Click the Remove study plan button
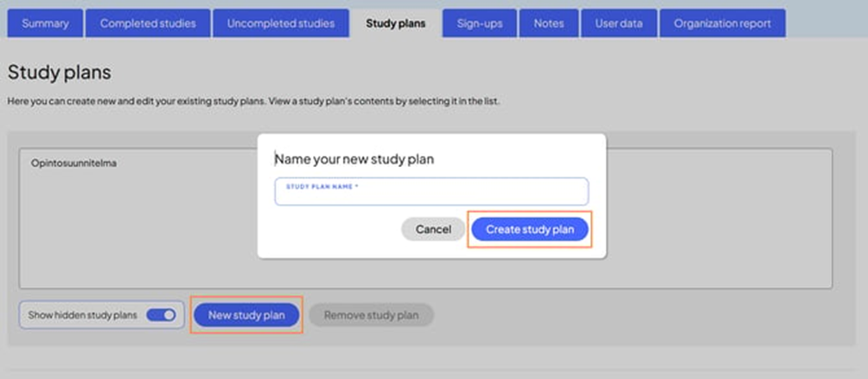The width and height of the screenshot is (868, 379). coord(371,316)
